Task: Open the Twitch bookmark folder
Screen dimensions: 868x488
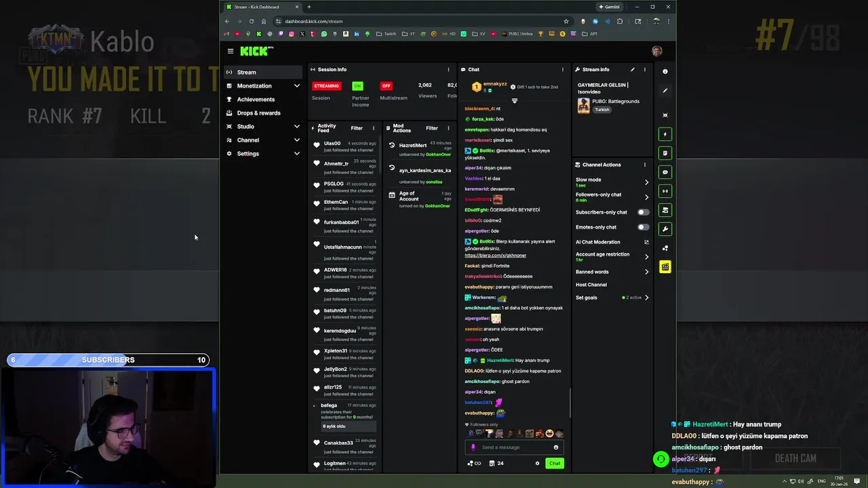Action: click(x=387, y=34)
